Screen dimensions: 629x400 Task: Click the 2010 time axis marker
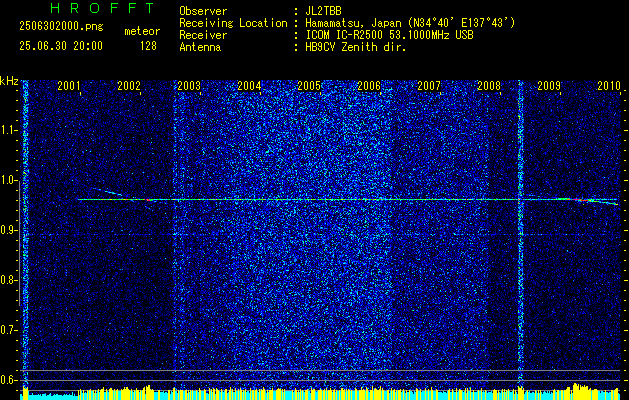[x=609, y=86]
